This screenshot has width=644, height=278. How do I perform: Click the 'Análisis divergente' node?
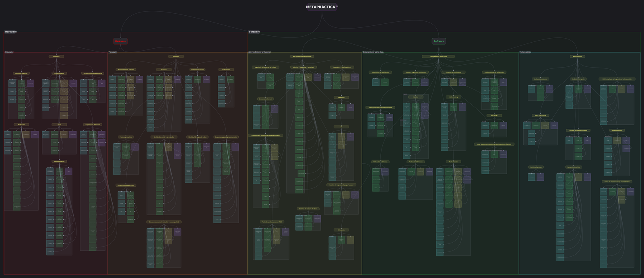point(578,79)
